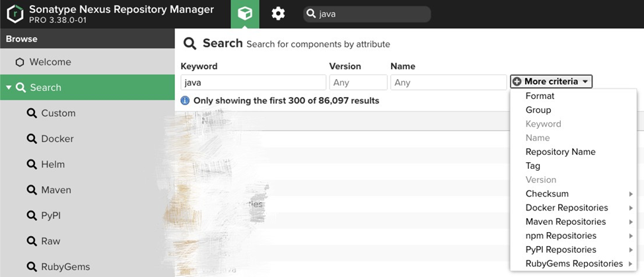
Task: Open the Browse cube icon in header
Action: click(x=245, y=14)
